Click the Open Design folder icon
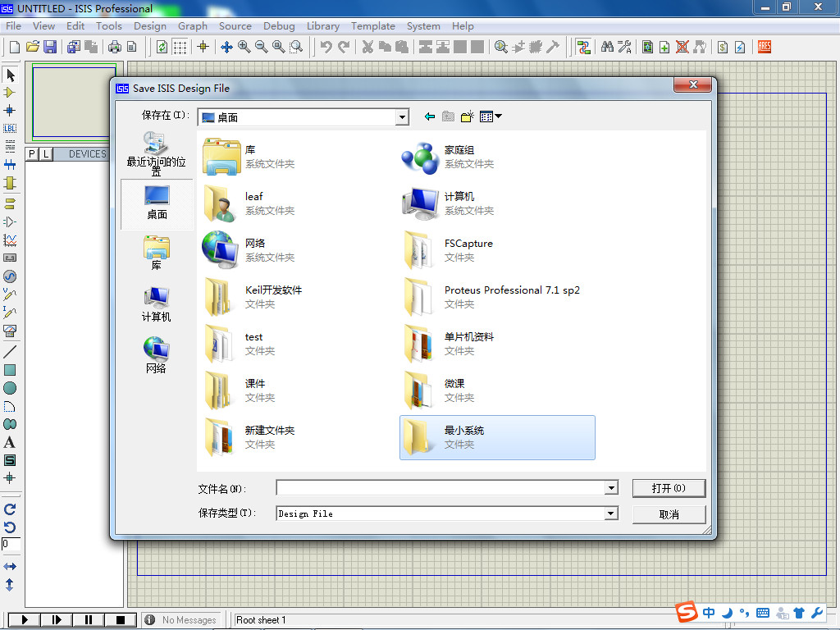840x630 pixels. click(x=32, y=47)
